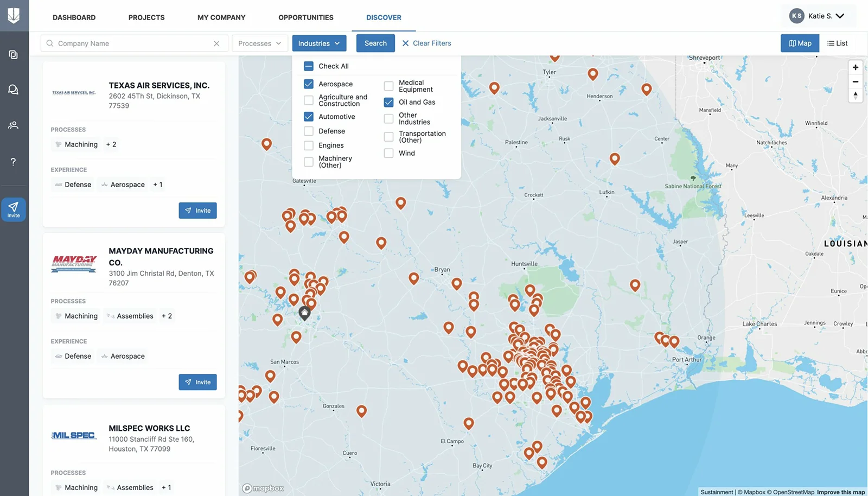Click the Aerospace tag for Mayday Manufacturing
Image resolution: width=868 pixels, height=496 pixels.
pos(123,356)
